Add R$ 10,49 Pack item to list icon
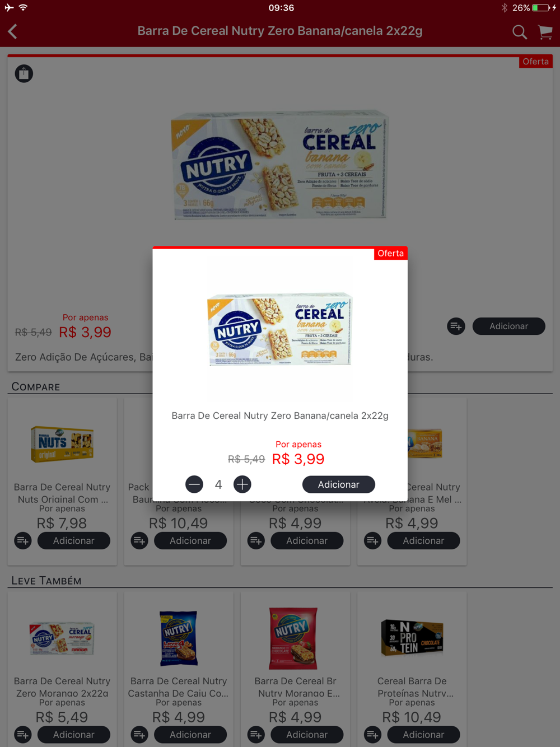The image size is (560, 747). (x=139, y=541)
